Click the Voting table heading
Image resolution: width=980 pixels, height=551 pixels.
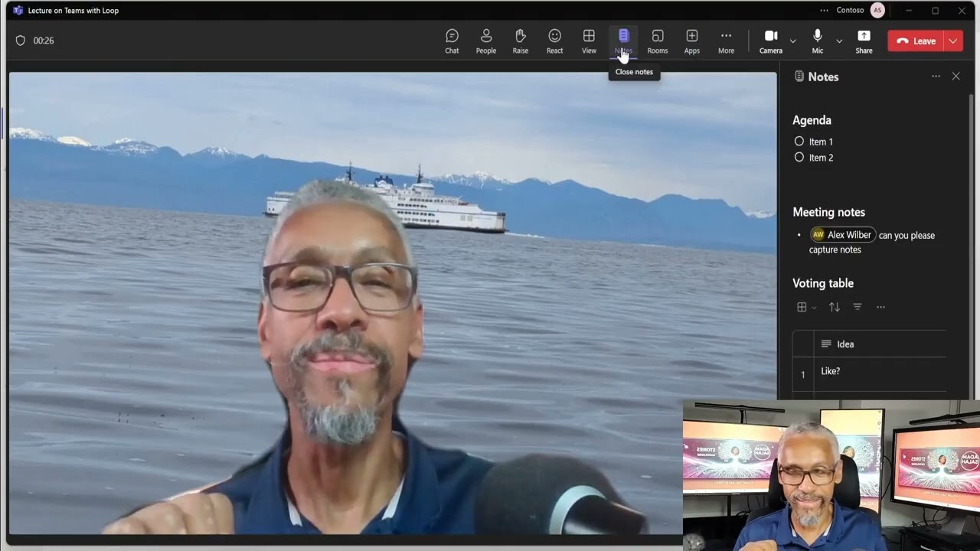[x=823, y=283]
